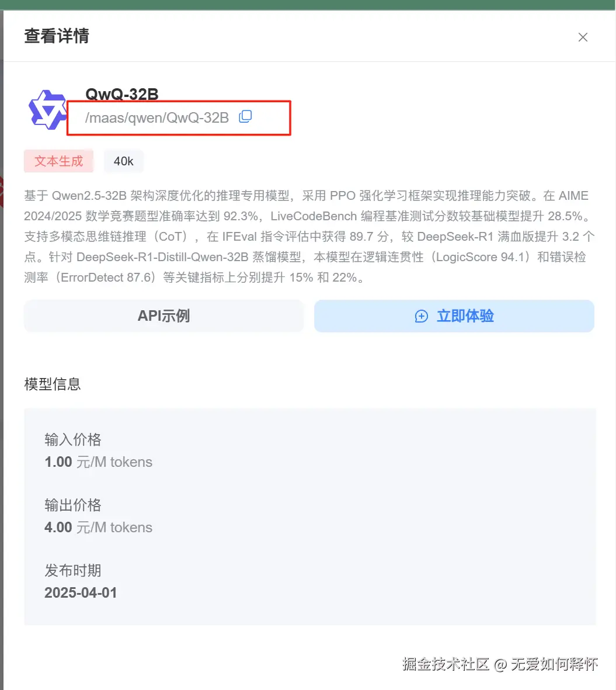Click the model description paragraph
Image resolution: width=616 pixels, height=690 pixels.
point(309,236)
